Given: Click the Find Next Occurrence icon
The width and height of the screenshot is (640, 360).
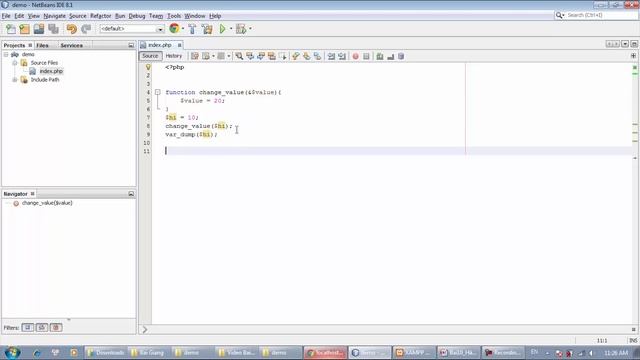Looking at the screenshot, I should (261, 56).
